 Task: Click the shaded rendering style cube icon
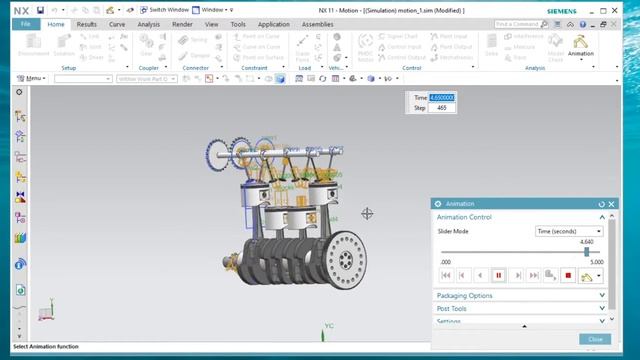(280, 78)
